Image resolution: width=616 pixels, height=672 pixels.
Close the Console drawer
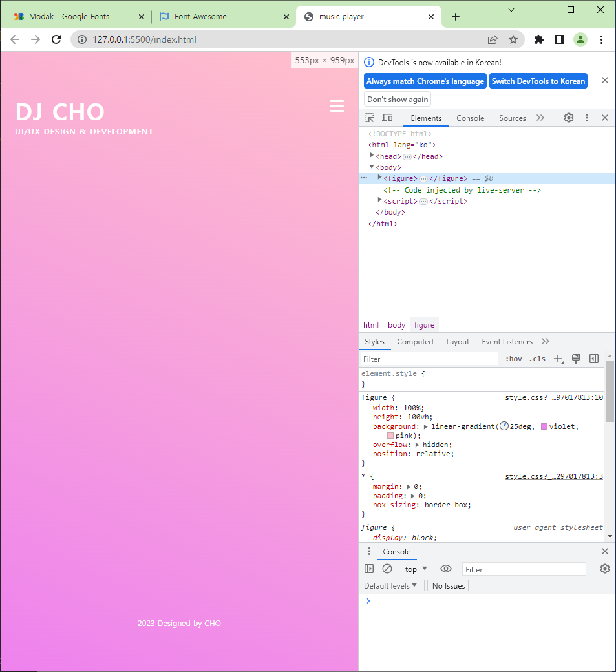tap(605, 551)
